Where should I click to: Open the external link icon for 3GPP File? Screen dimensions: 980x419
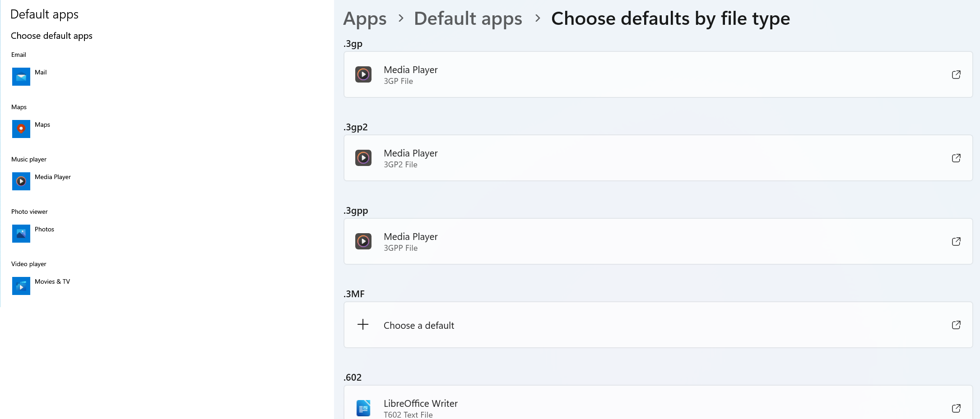point(956,241)
